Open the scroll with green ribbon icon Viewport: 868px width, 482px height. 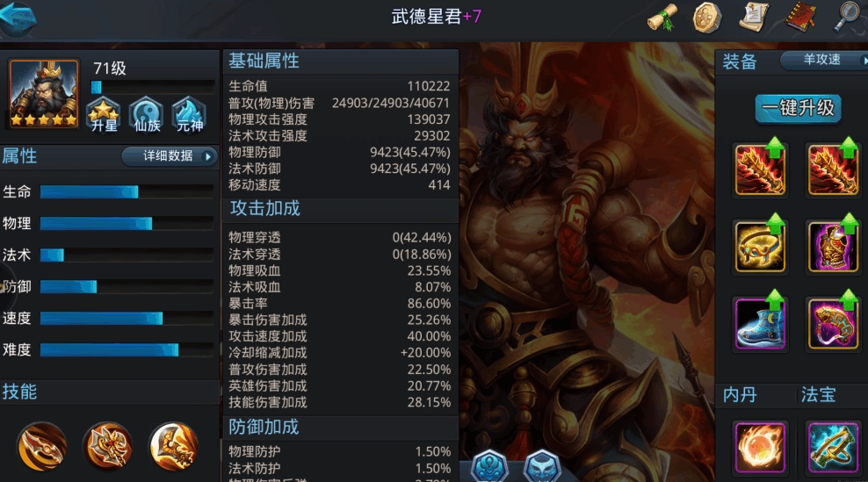coord(662,18)
